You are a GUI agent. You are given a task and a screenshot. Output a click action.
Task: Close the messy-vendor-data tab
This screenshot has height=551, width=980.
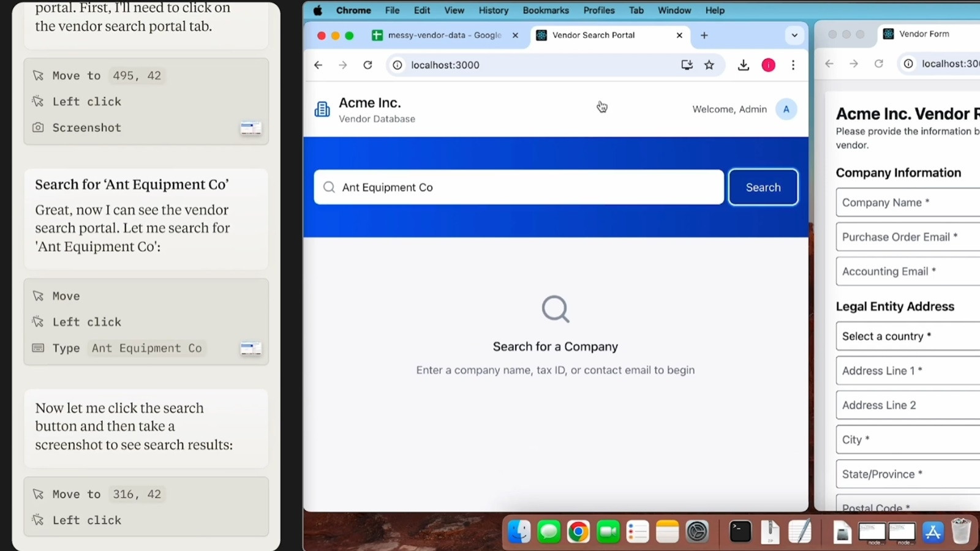pyautogui.click(x=515, y=36)
